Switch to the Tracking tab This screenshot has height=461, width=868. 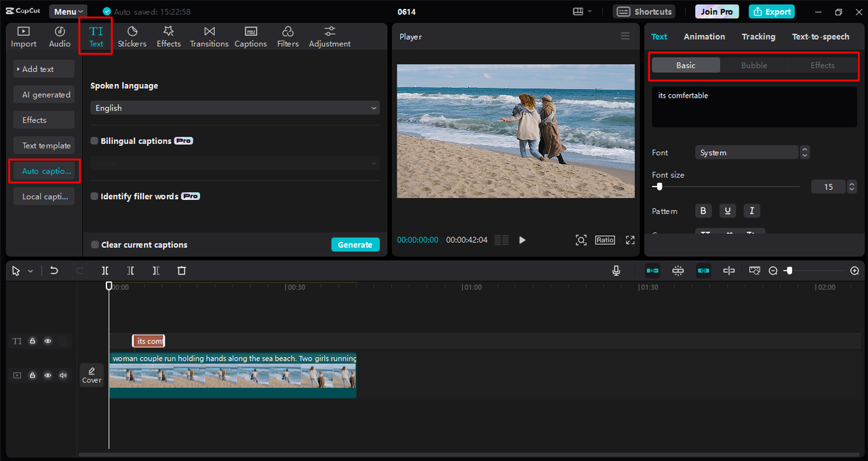point(758,37)
